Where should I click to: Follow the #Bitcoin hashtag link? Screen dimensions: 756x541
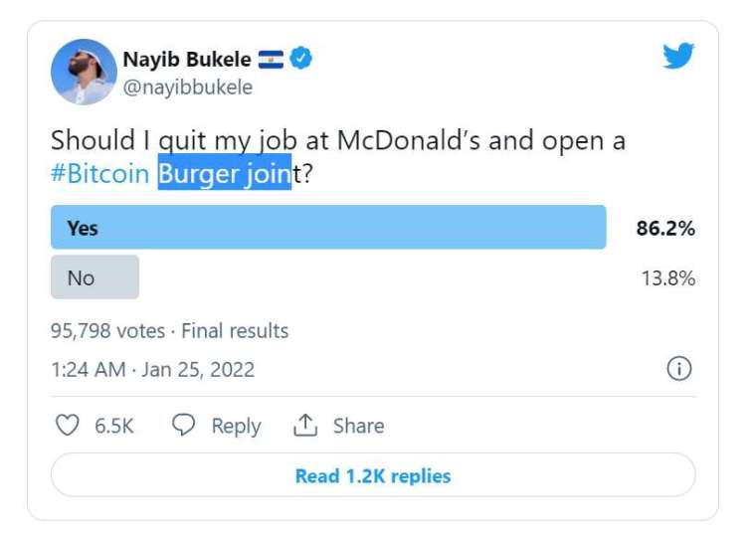[99, 174]
